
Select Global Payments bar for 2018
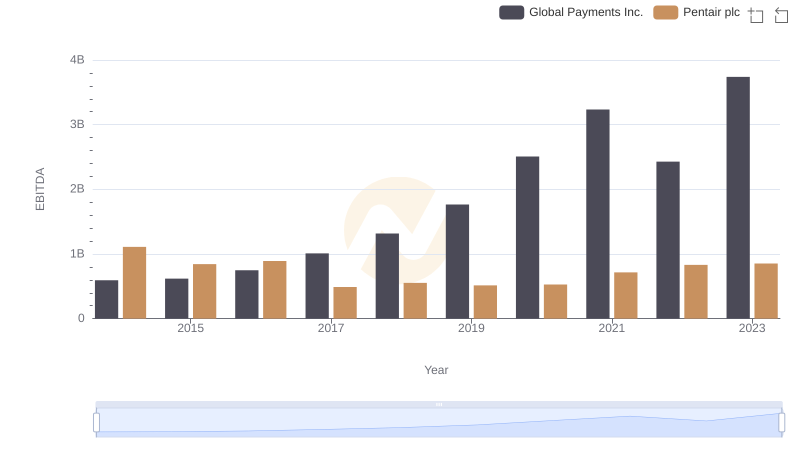tap(387, 276)
